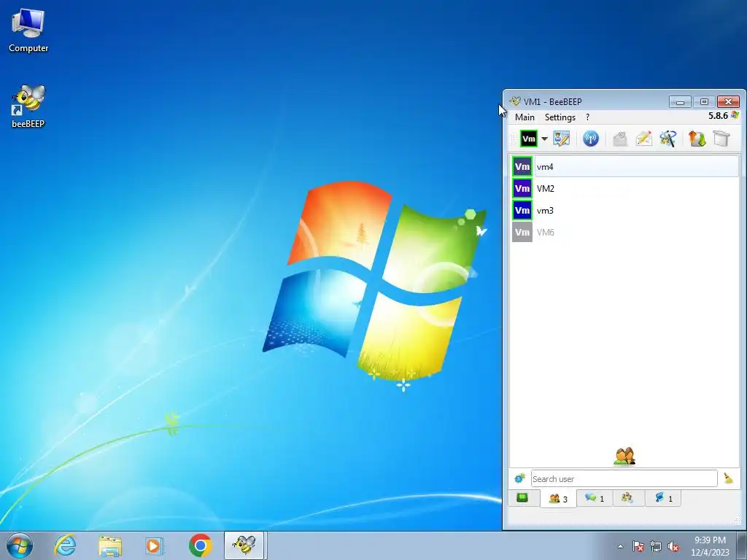
Task: Minimize the BeeBEEP window
Action: [680, 101]
